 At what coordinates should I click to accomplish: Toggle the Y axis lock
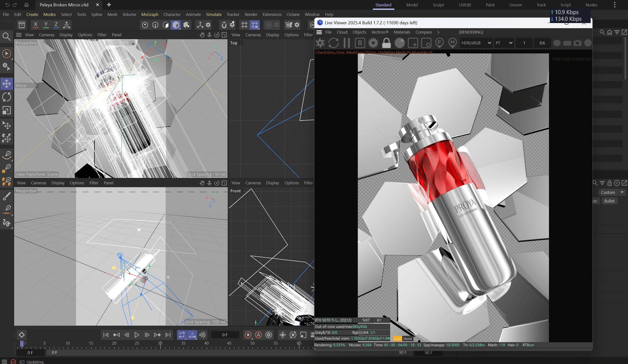[x=46, y=25]
